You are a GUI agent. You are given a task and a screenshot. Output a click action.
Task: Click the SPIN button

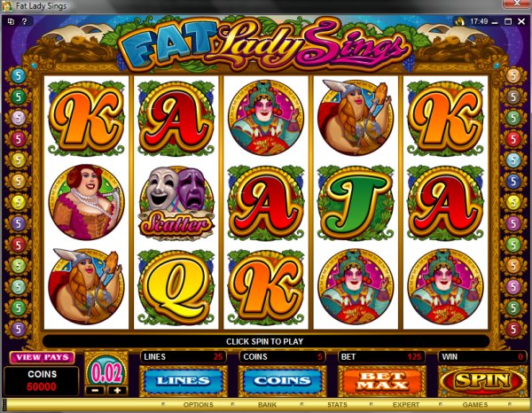pyautogui.click(x=482, y=380)
